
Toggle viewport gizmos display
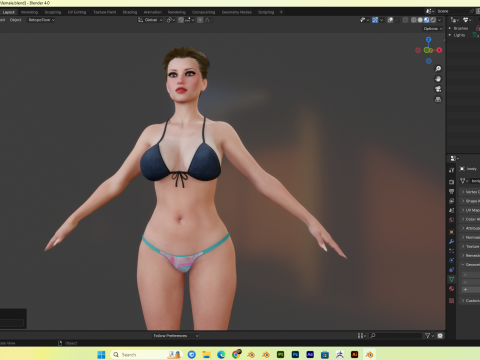pos(375,20)
